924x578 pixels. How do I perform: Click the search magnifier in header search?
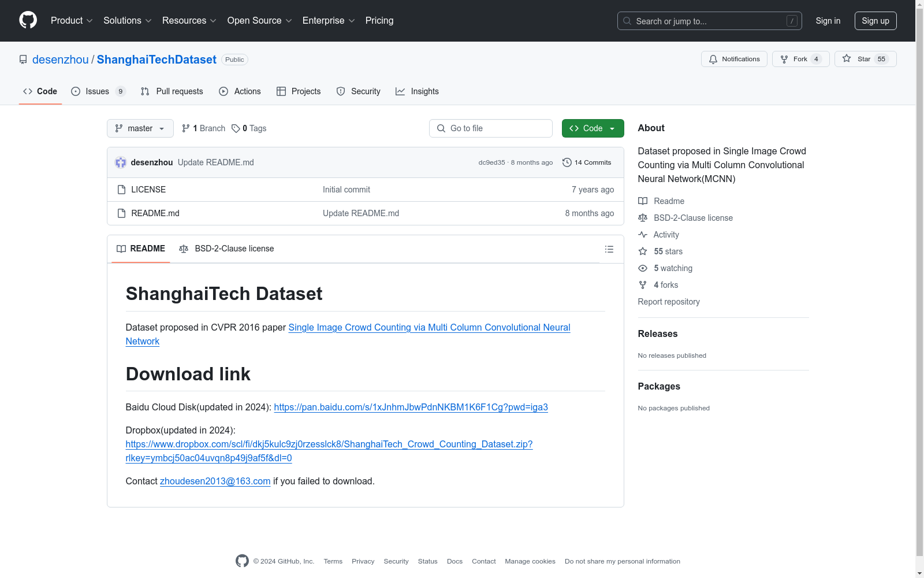point(627,21)
